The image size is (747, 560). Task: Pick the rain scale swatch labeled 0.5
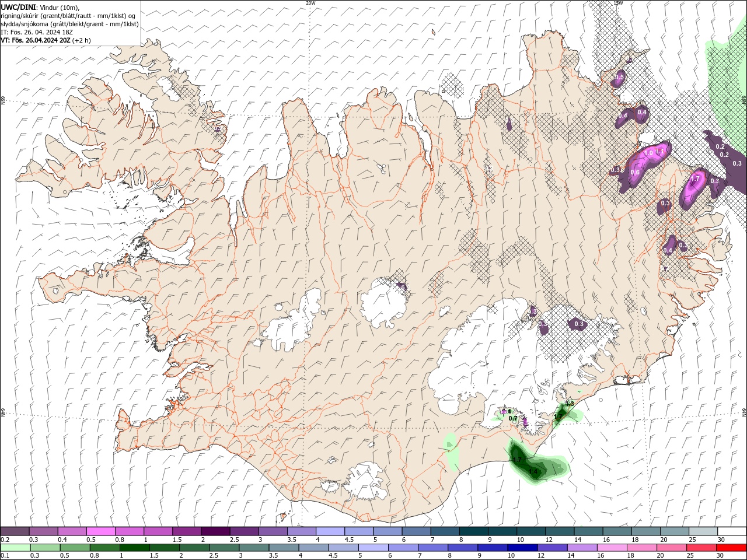[x=75, y=548]
